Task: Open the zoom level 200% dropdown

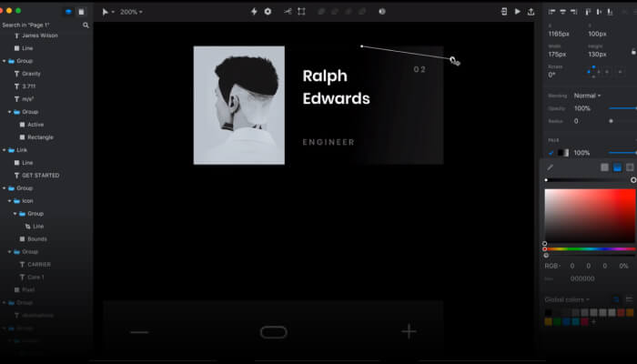Action: click(131, 12)
